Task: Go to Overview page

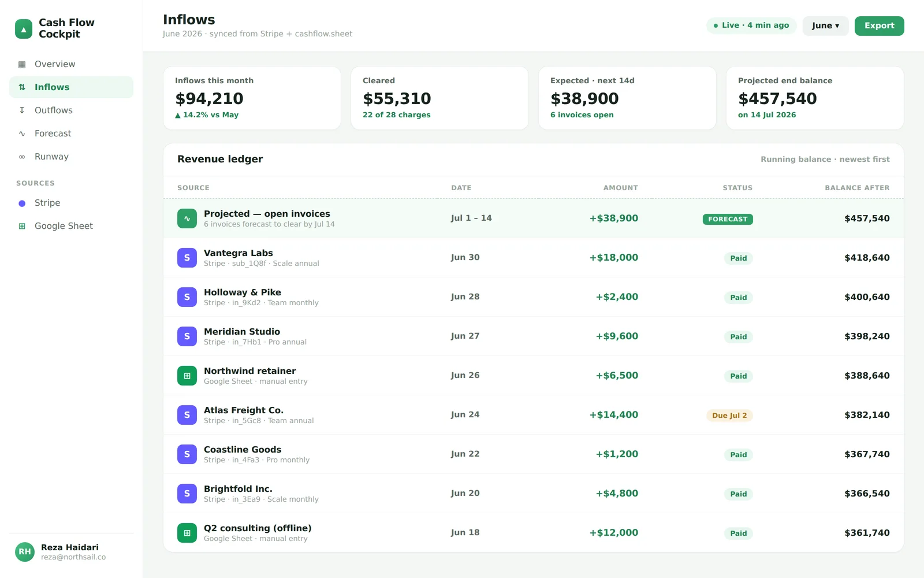Action: 71,64
